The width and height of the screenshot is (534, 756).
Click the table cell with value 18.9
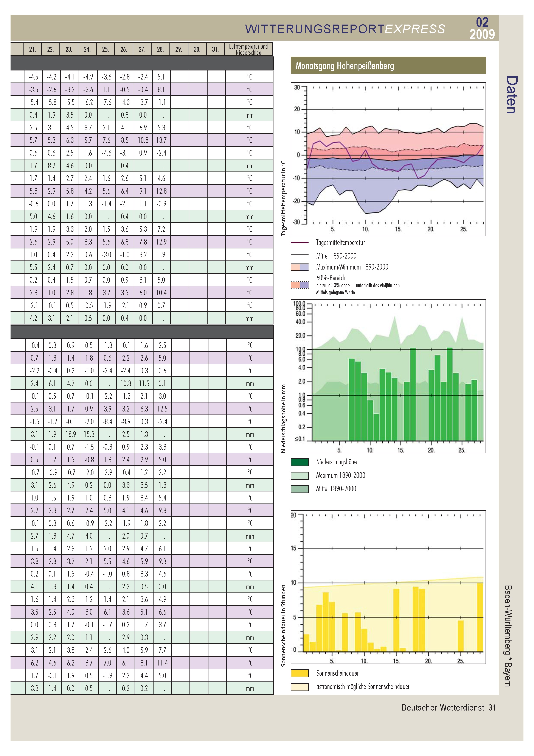[x=71, y=434]
